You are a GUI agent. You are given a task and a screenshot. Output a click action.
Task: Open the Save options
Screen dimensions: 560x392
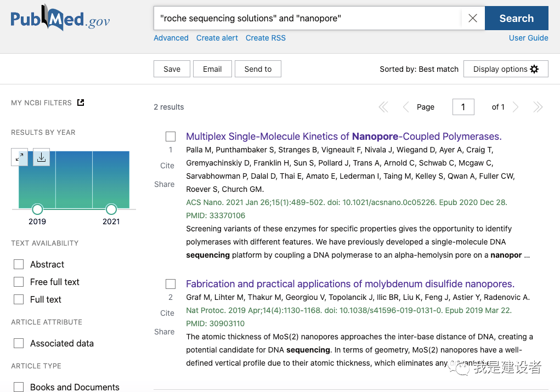[172, 69]
